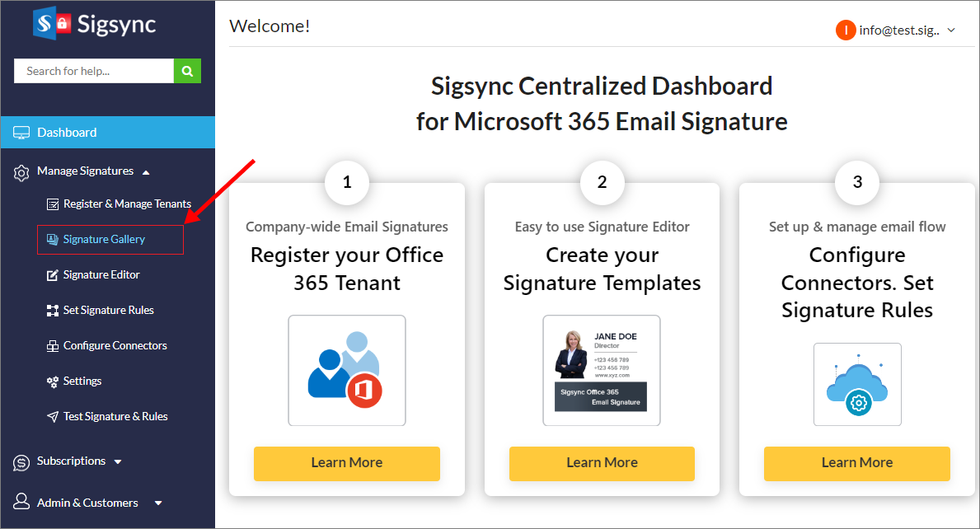Image resolution: width=980 pixels, height=529 pixels.
Task: Click the Set Signature Rules icon
Action: (51, 311)
